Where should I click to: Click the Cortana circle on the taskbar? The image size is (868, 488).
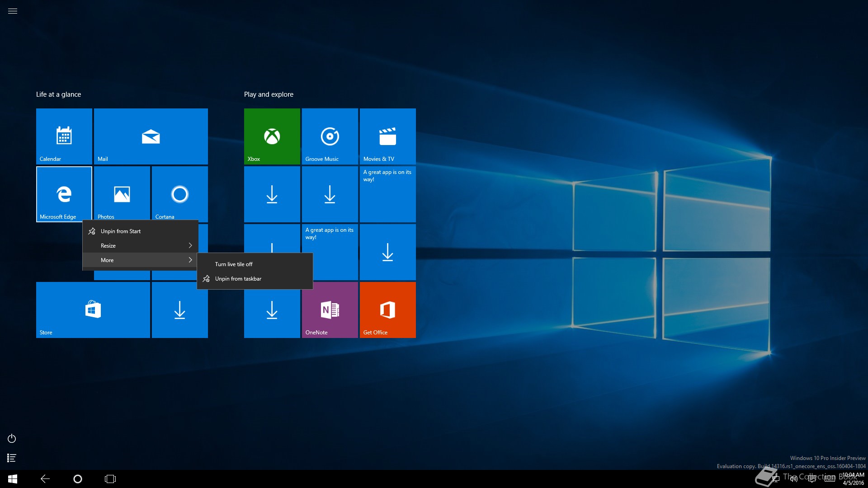(78, 479)
